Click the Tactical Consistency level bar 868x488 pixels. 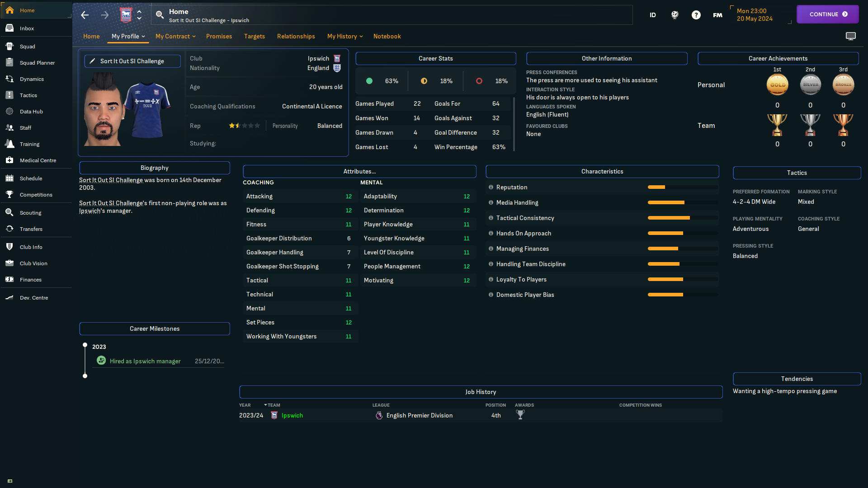point(683,218)
